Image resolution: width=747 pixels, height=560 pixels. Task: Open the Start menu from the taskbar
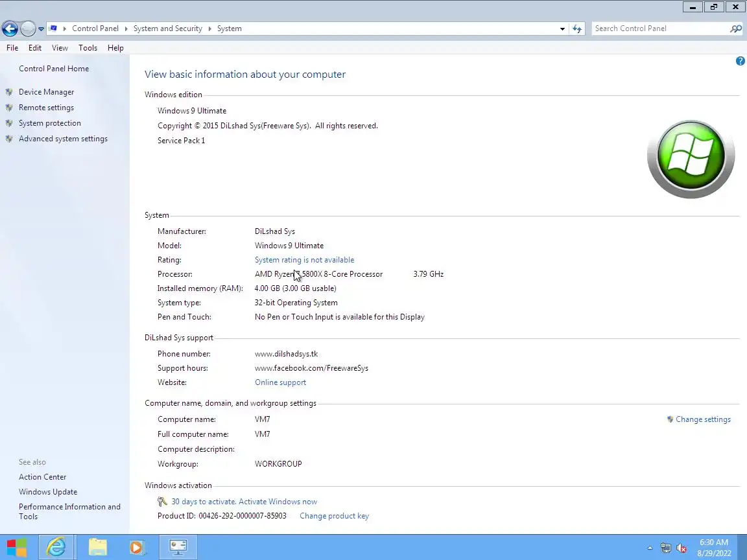17,547
